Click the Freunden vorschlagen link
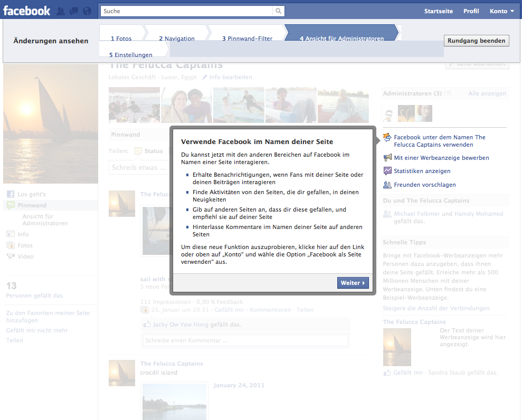Image resolution: width=522 pixels, height=420 pixels. coord(425,185)
